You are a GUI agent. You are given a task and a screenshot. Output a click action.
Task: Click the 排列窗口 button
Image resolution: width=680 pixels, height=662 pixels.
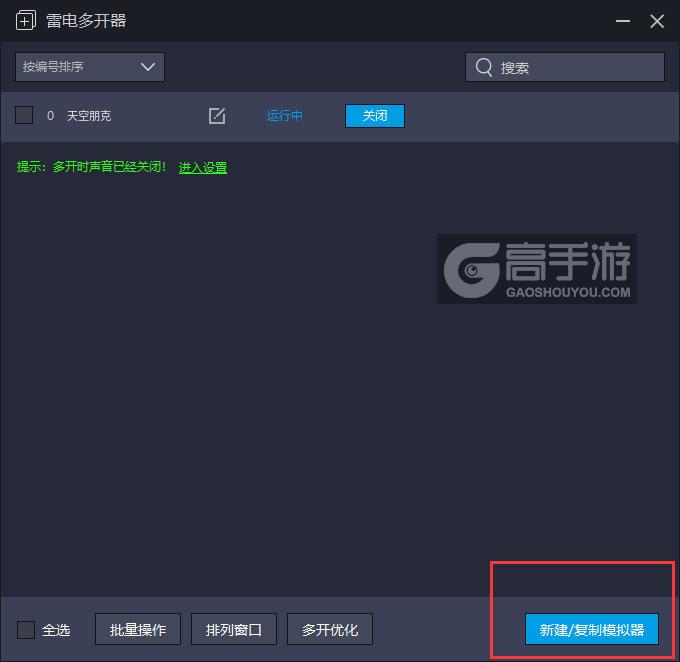point(234,629)
